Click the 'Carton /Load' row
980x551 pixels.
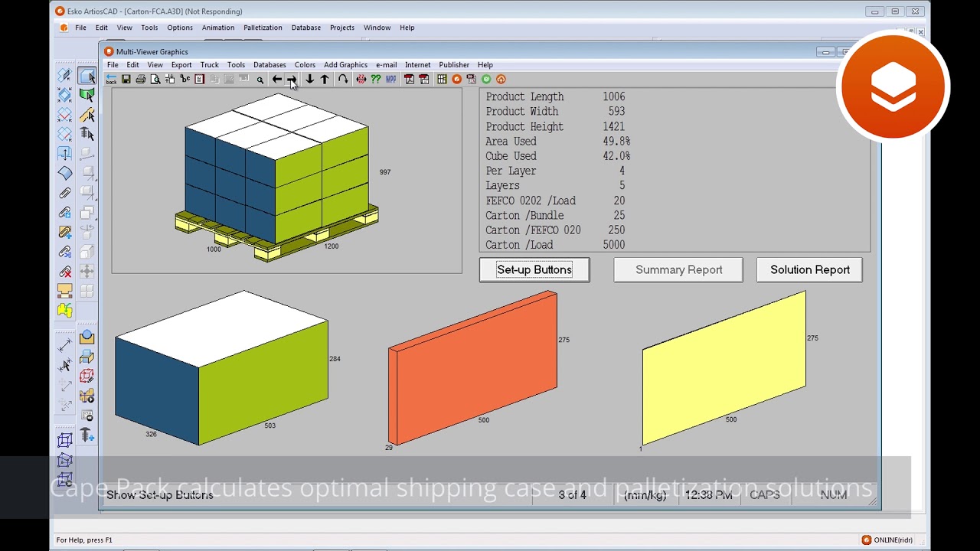pos(555,245)
